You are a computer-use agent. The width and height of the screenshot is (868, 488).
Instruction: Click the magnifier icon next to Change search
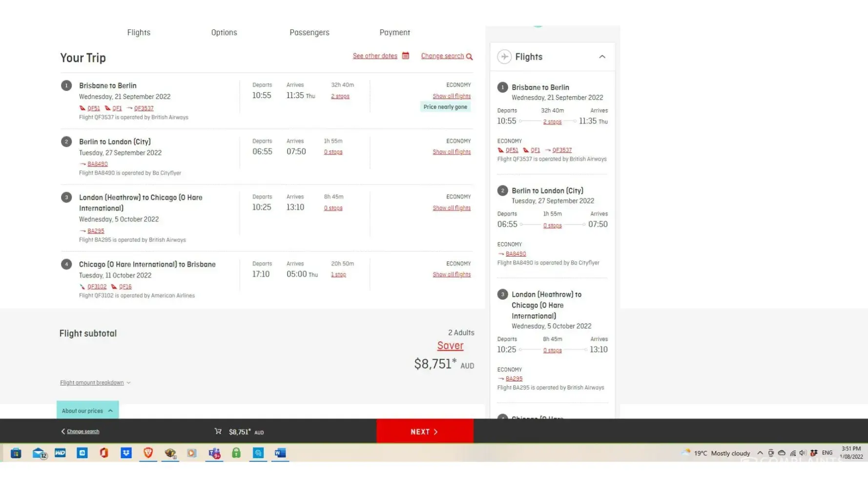tap(469, 57)
